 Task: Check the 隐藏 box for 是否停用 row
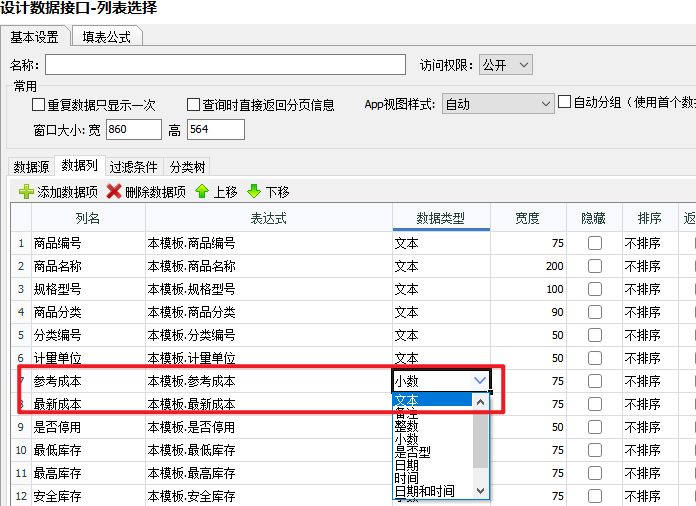tap(595, 427)
